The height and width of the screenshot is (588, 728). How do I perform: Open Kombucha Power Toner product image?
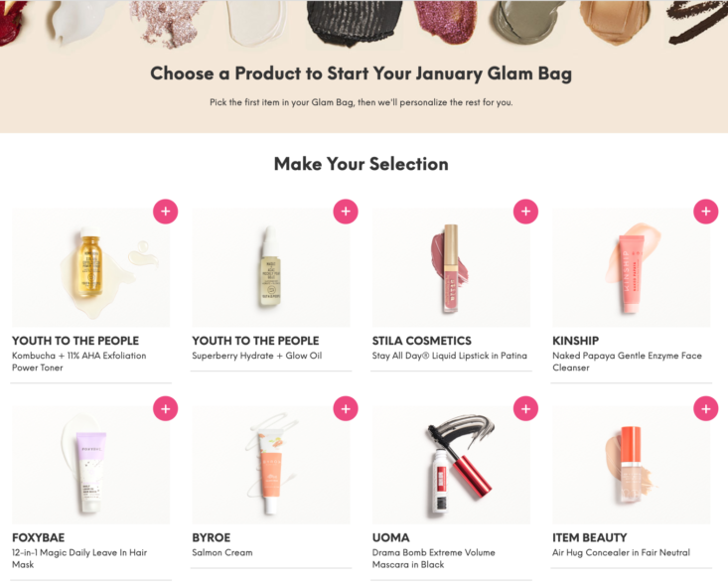click(x=91, y=267)
